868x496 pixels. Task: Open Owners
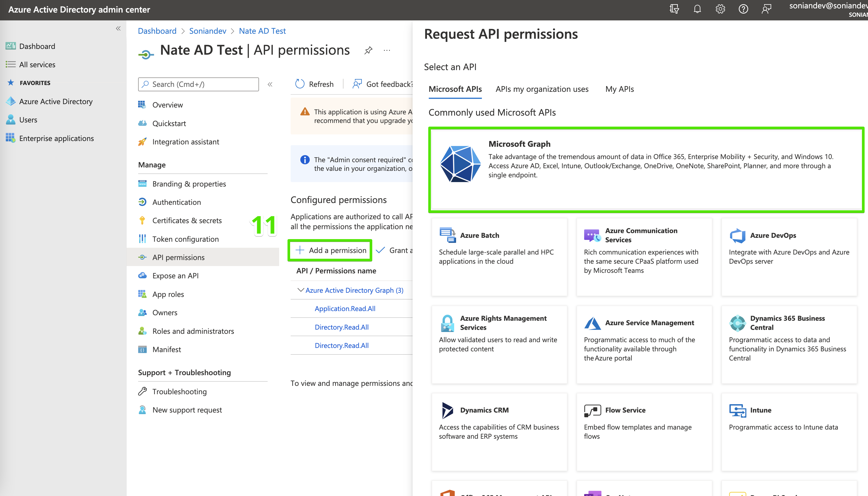click(165, 312)
